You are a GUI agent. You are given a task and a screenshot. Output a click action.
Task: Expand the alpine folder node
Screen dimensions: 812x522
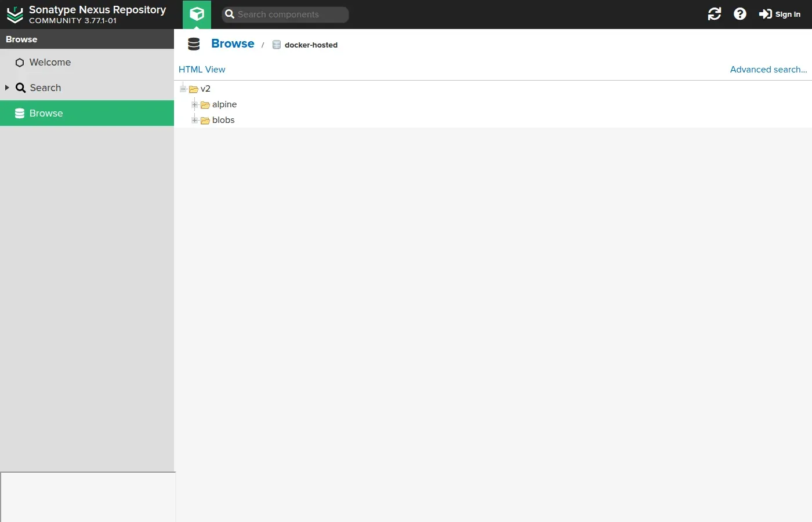click(x=195, y=104)
